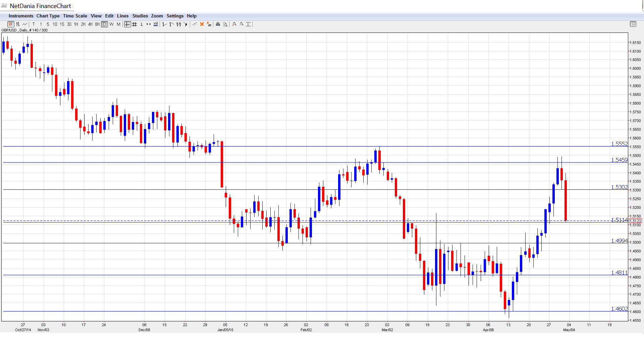The height and width of the screenshot is (362, 644).
Task: Switch to the line chart icon
Action: [x=25, y=24]
